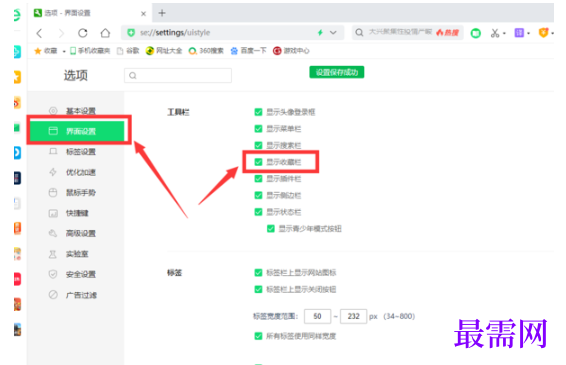Click the yellow star icon in left sidebar
This screenshot has width=566, height=365.
click(17, 77)
